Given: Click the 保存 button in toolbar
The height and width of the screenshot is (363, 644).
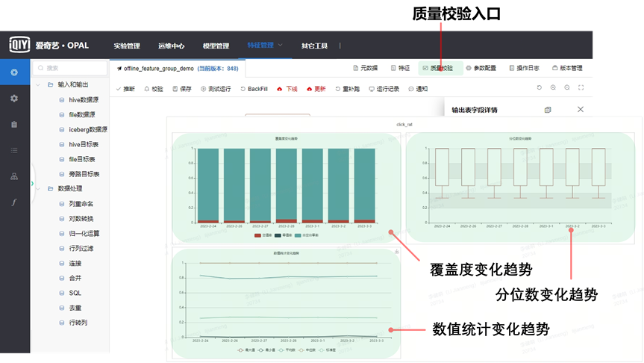Looking at the screenshot, I should click(181, 89).
